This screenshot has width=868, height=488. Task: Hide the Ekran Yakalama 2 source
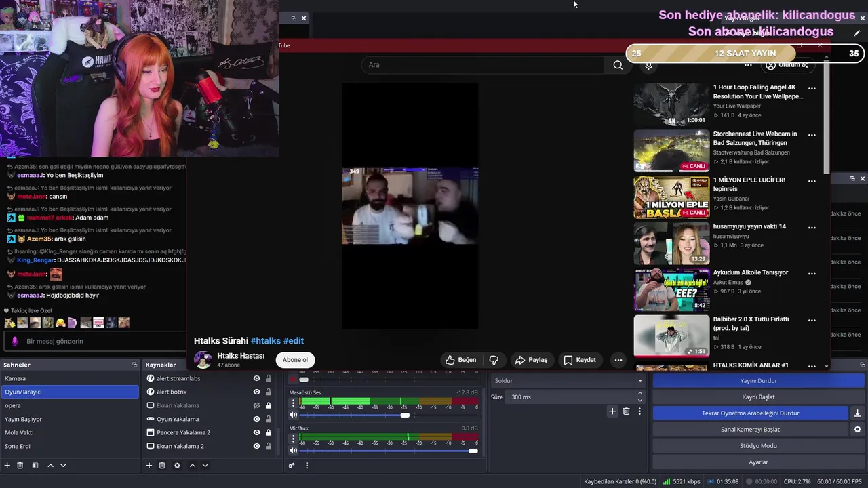coord(256,447)
